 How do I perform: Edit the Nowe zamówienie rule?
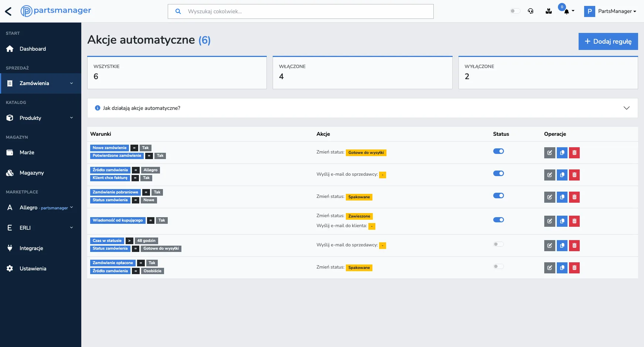549,152
